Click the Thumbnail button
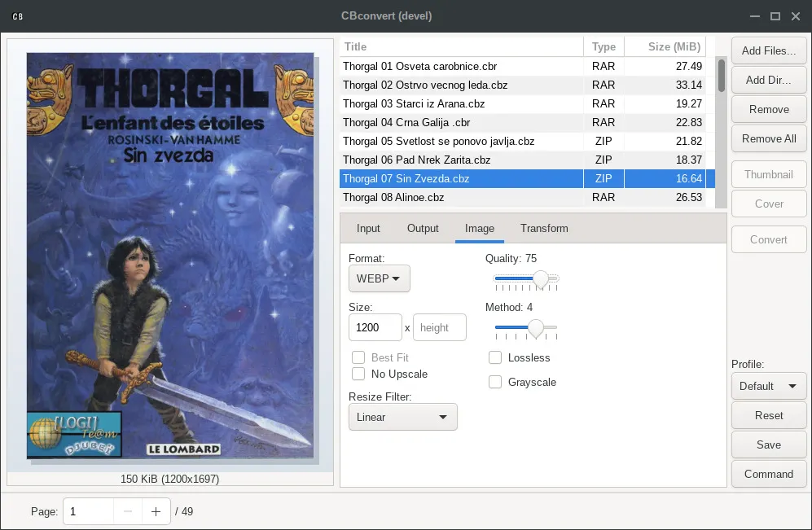This screenshot has height=530, width=812. pos(769,174)
